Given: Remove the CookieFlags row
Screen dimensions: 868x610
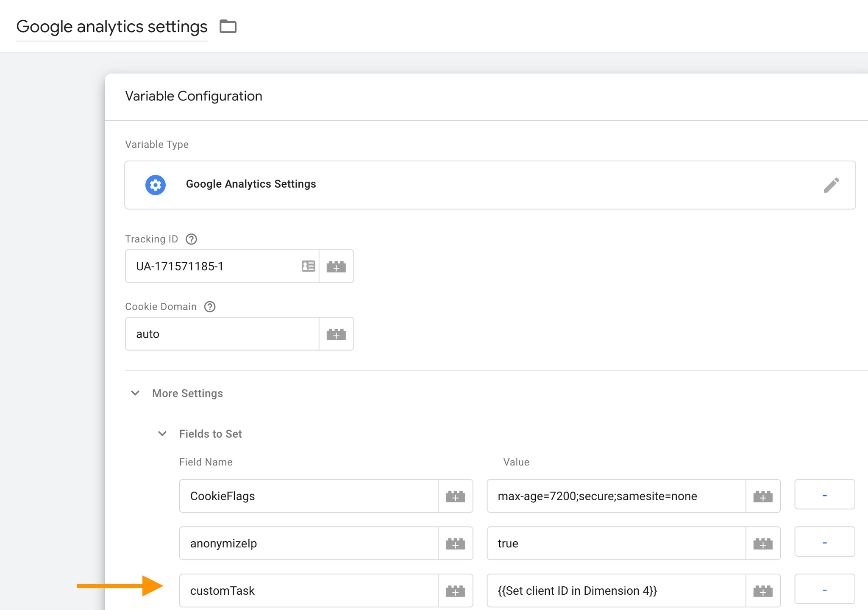Looking at the screenshot, I should click(x=825, y=494).
